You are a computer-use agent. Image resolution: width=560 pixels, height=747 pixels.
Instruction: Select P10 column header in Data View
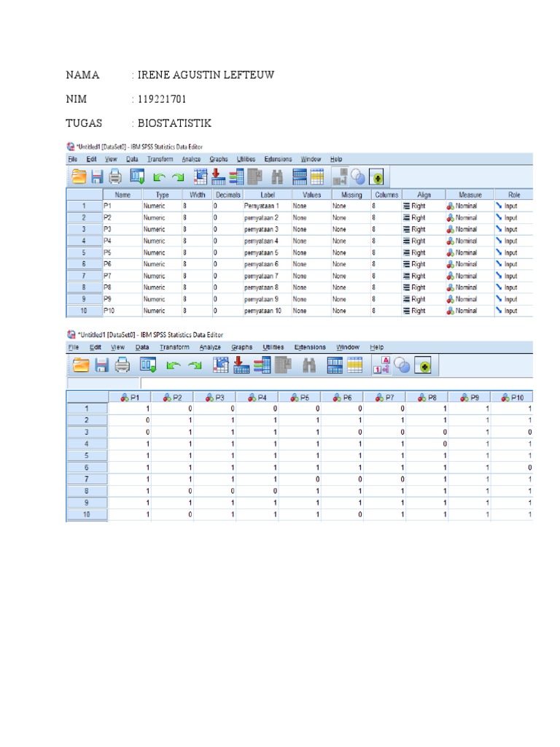(x=512, y=398)
